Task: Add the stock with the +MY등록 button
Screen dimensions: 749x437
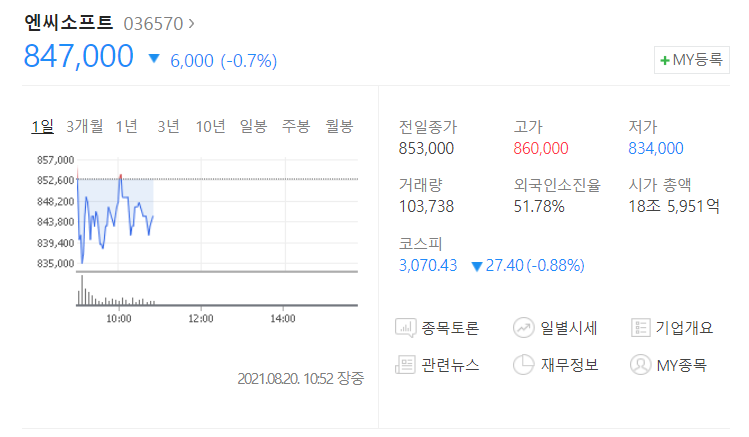Action: [692, 60]
